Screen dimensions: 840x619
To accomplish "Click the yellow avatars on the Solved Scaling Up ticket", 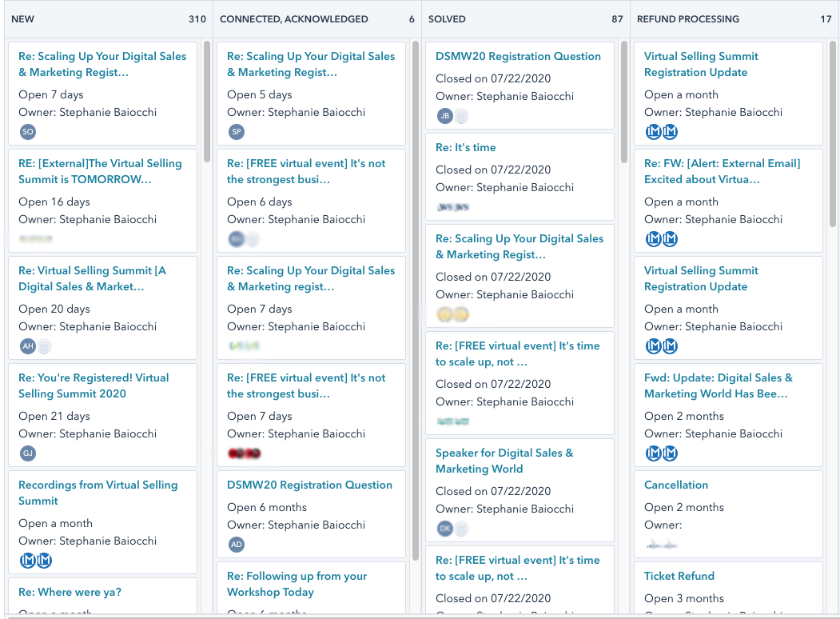I will (453, 314).
